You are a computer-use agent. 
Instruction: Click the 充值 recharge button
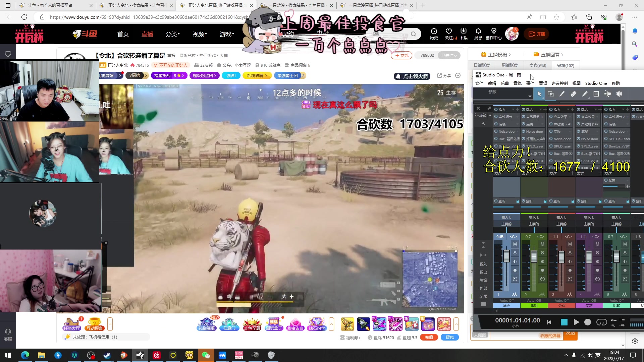point(429,338)
